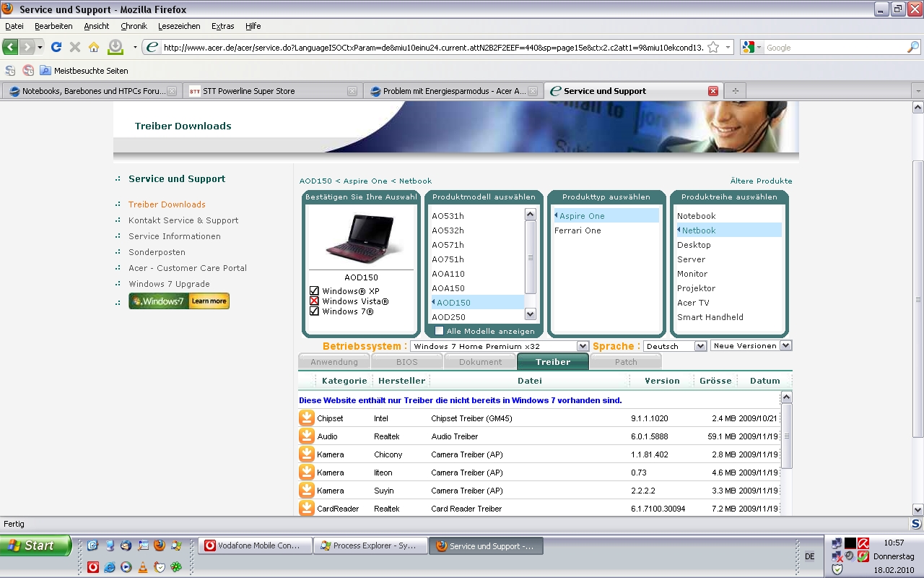Switch to the BIOS tab

pyautogui.click(x=407, y=362)
